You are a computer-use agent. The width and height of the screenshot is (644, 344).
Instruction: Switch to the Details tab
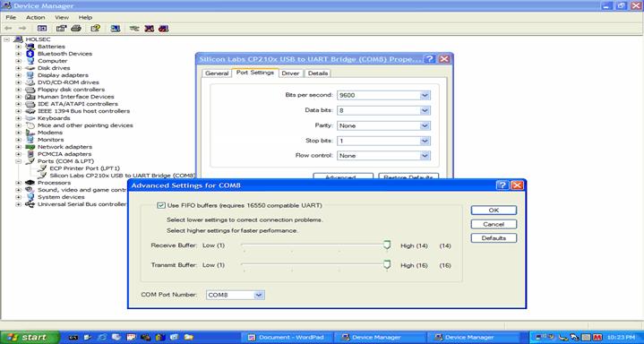coord(317,73)
